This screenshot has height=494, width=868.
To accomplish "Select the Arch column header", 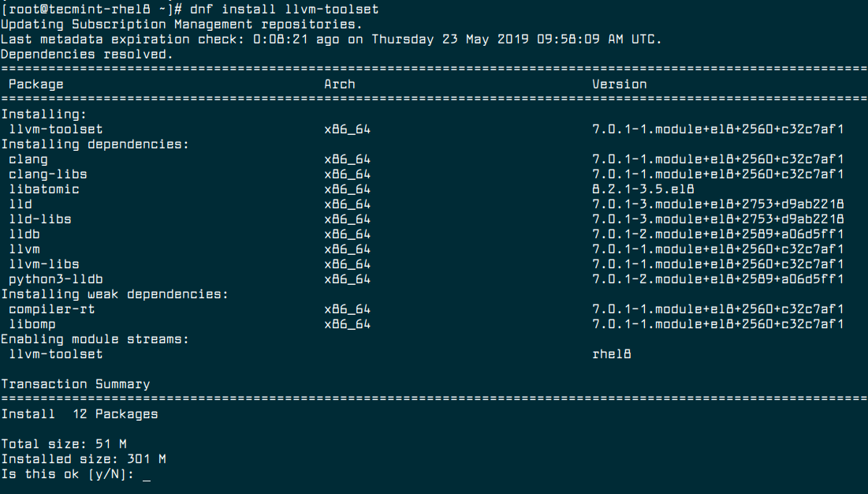I will (340, 84).
